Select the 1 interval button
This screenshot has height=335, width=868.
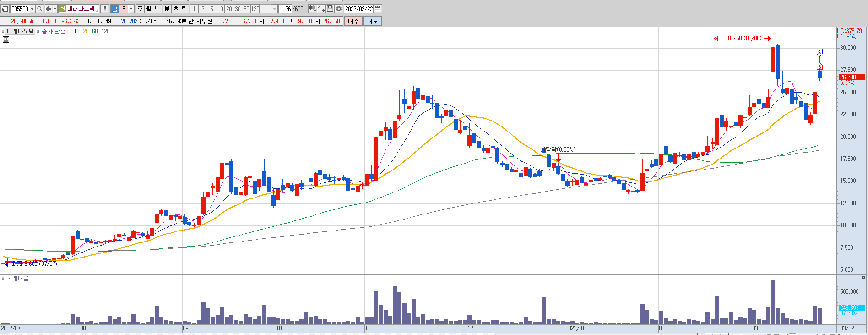[x=194, y=9]
